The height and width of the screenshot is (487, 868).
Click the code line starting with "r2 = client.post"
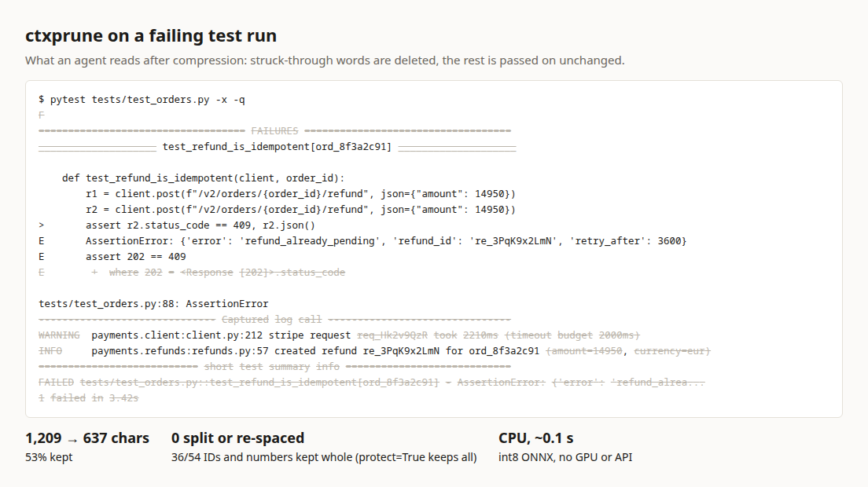coord(300,210)
